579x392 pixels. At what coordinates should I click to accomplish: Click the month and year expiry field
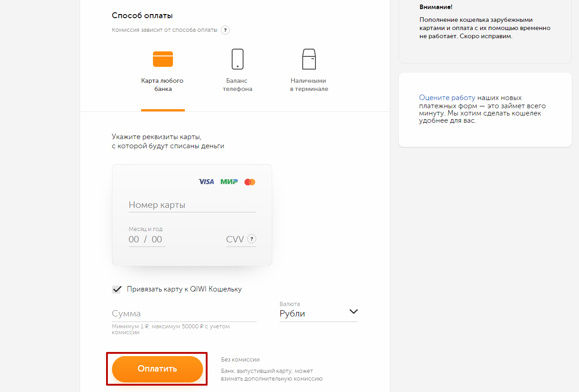point(147,239)
